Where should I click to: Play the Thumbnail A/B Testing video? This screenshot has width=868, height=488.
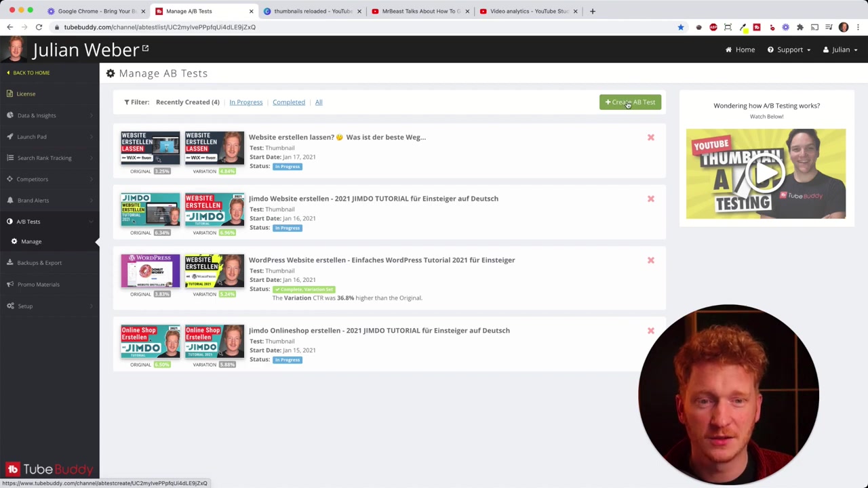766,174
